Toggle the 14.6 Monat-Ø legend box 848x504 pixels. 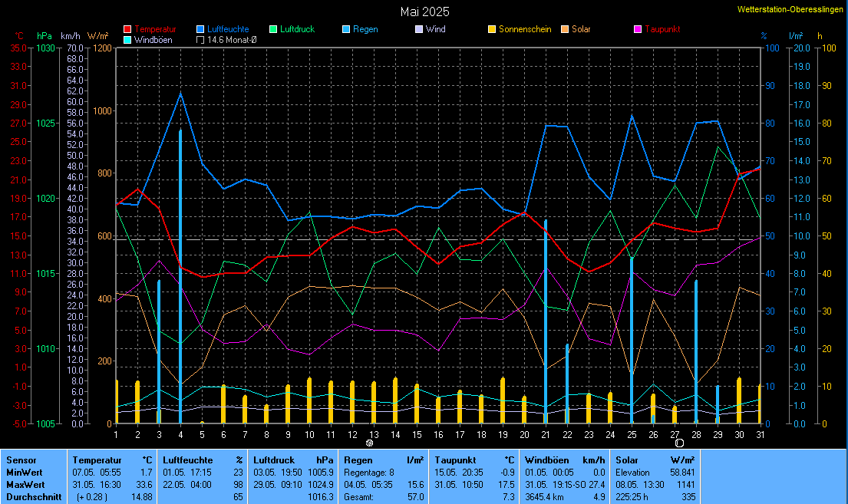(200, 40)
